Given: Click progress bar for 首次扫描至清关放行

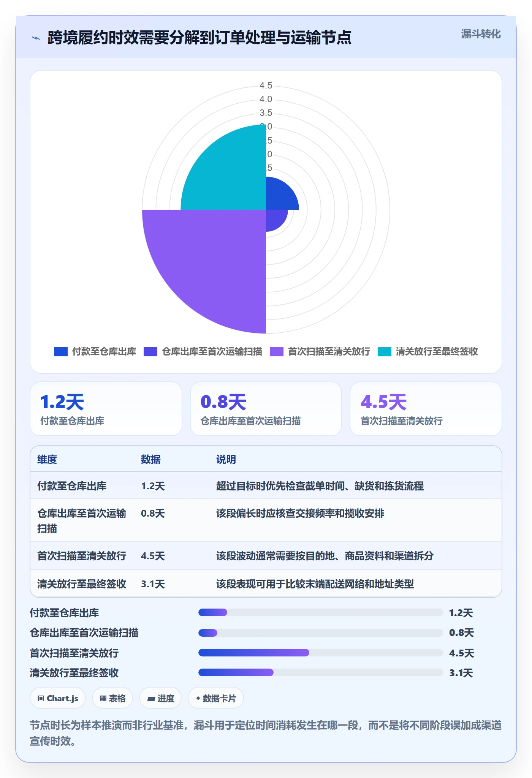Looking at the screenshot, I should 321,653.
